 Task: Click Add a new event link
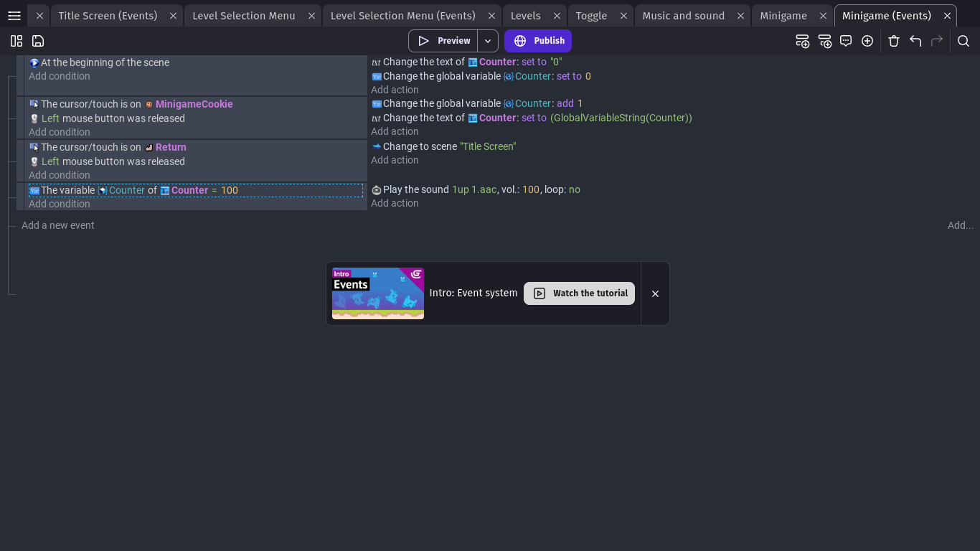pos(57,225)
